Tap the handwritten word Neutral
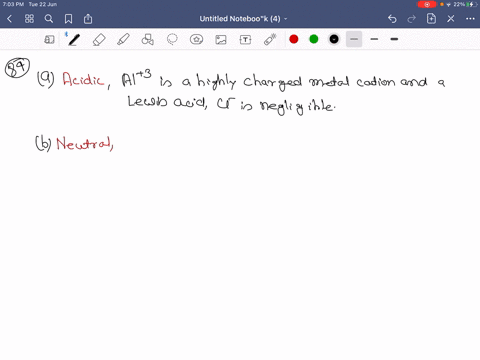 [84, 144]
